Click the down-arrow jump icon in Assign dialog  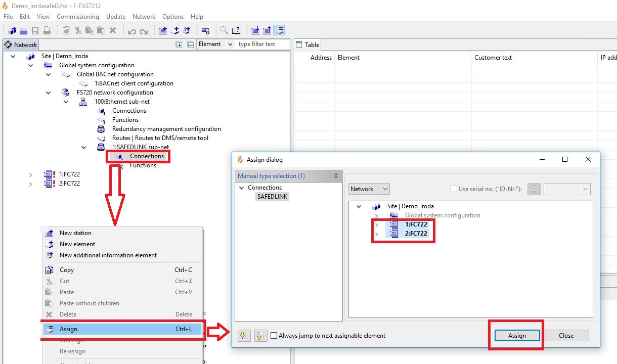click(x=243, y=336)
